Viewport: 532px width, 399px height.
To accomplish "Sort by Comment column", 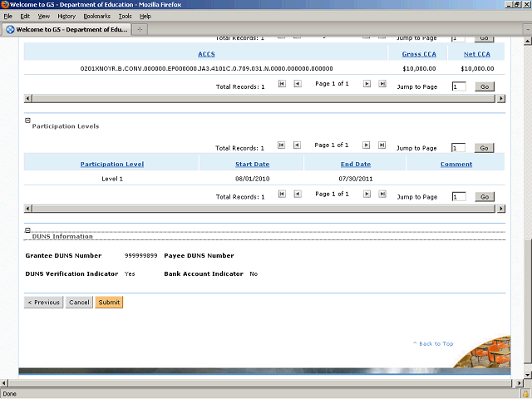I will click(x=456, y=165).
